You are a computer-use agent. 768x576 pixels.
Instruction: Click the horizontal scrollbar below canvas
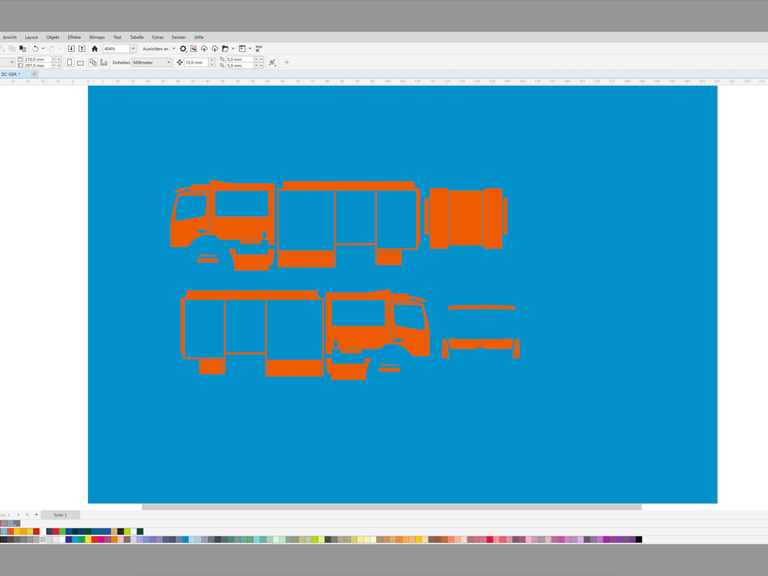(392, 507)
